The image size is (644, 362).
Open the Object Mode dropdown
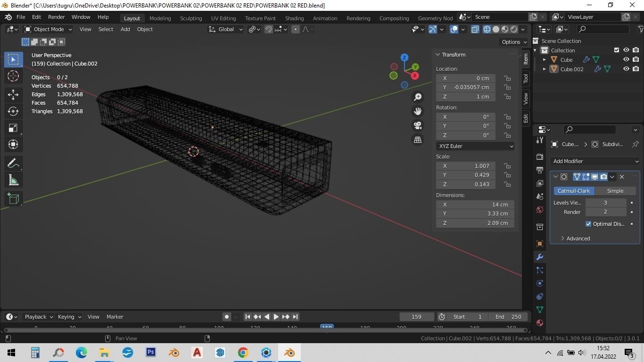point(48,29)
